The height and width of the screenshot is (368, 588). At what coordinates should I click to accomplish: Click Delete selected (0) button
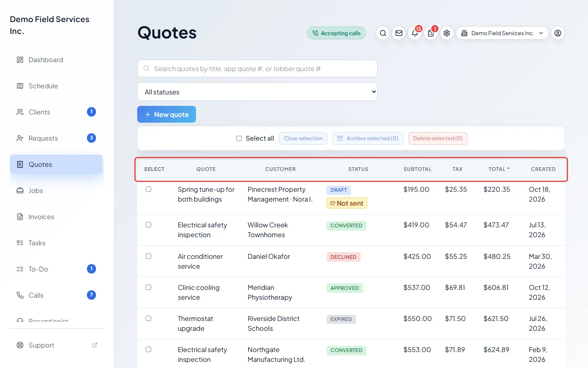pos(438,138)
